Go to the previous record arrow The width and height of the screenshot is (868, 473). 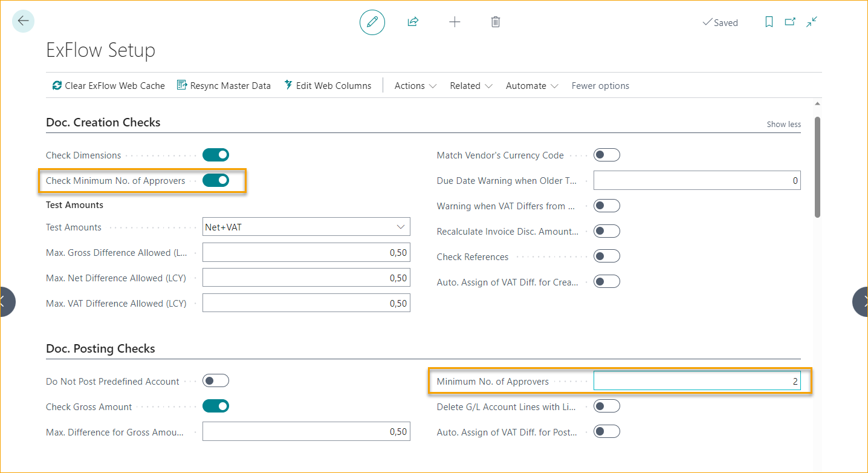tap(6, 302)
